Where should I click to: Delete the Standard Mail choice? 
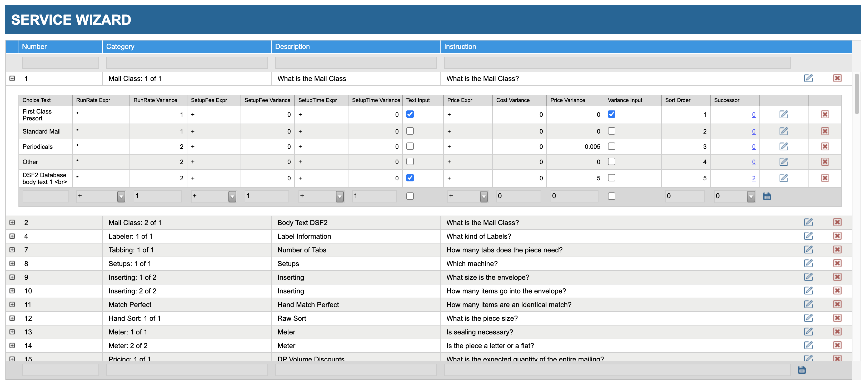825,131
